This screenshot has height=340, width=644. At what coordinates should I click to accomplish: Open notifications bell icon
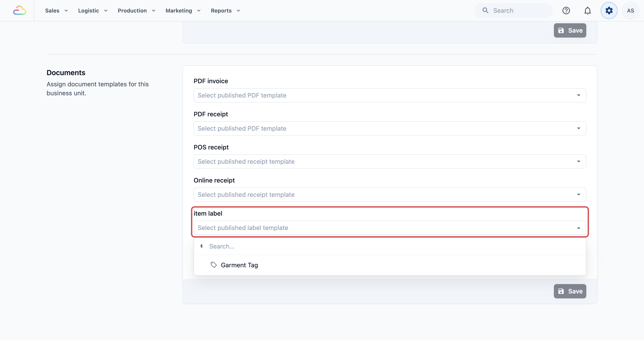[587, 11]
